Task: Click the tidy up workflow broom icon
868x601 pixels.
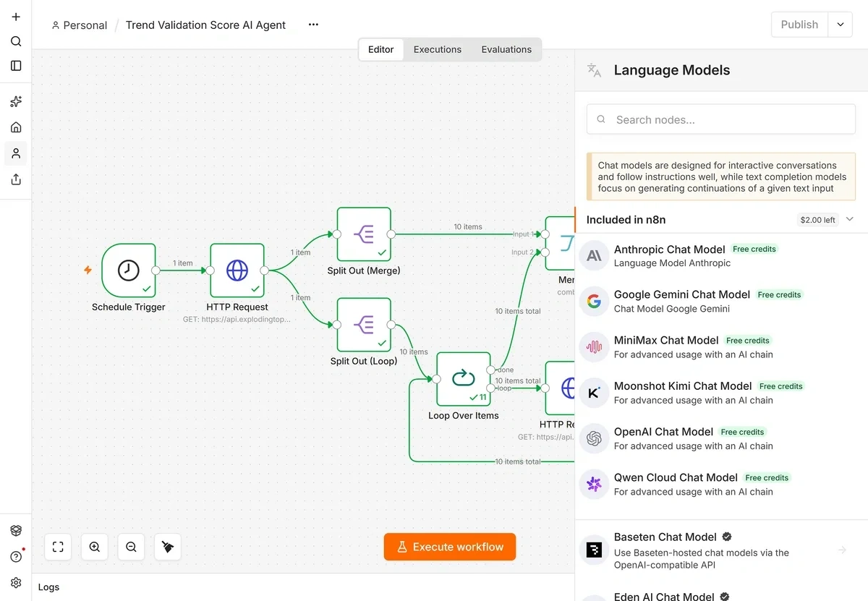Action: (168, 547)
